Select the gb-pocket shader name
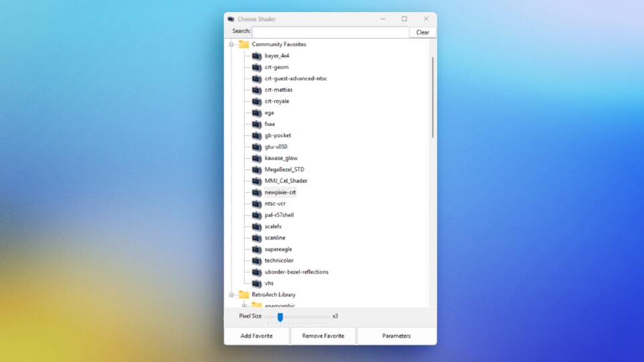Image resolution: width=644 pixels, height=362 pixels. 278,135
